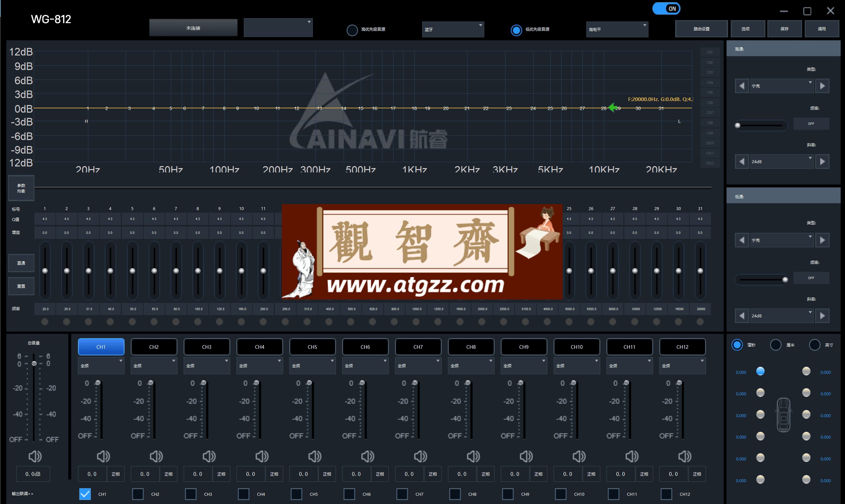The height and width of the screenshot is (504, 845).
Task: Open the low-pass 宁克 type dropdown
Action: 782,240
